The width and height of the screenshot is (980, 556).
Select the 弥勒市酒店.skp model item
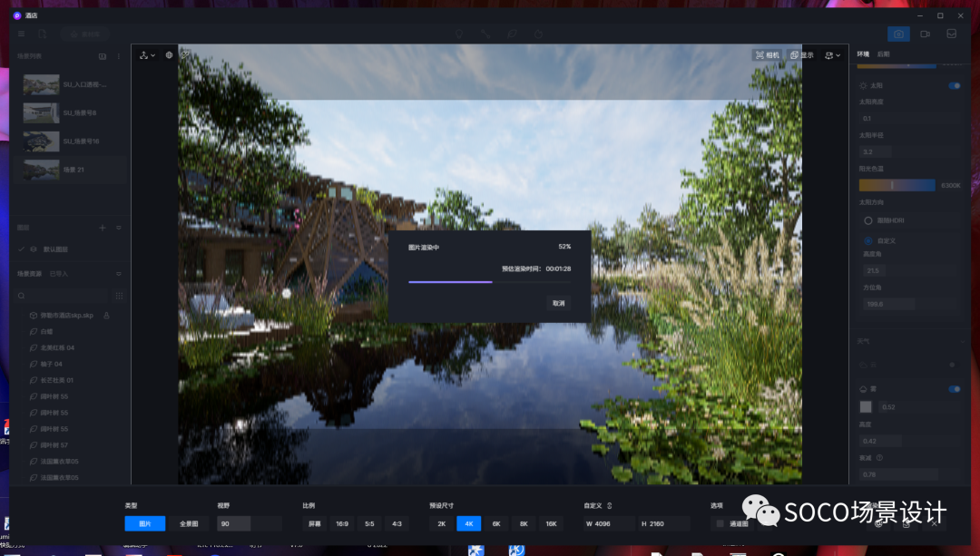click(66, 316)
